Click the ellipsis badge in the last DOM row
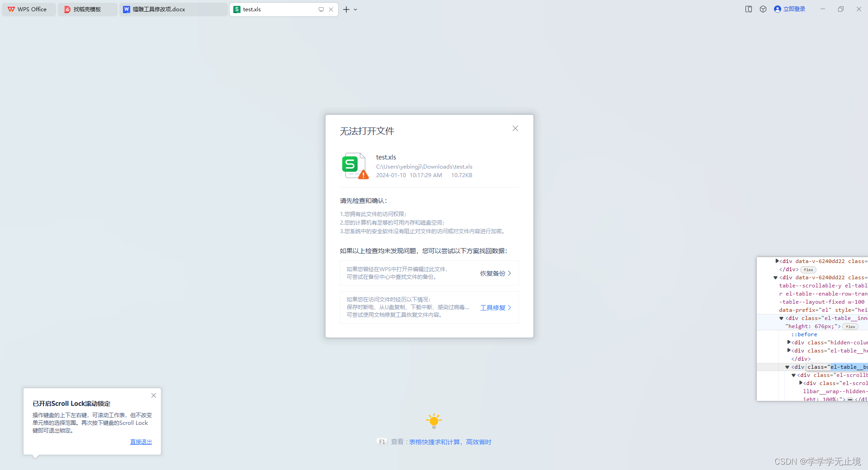 coord(850,399)
